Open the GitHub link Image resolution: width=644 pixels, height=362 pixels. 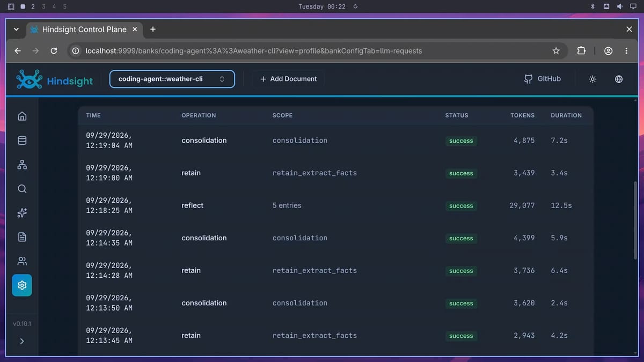tap(543, 79)
